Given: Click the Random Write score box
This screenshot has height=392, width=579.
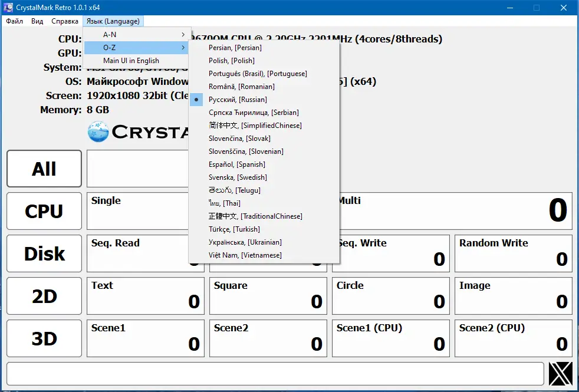Looking at the screenshot, I should [514, 253].
